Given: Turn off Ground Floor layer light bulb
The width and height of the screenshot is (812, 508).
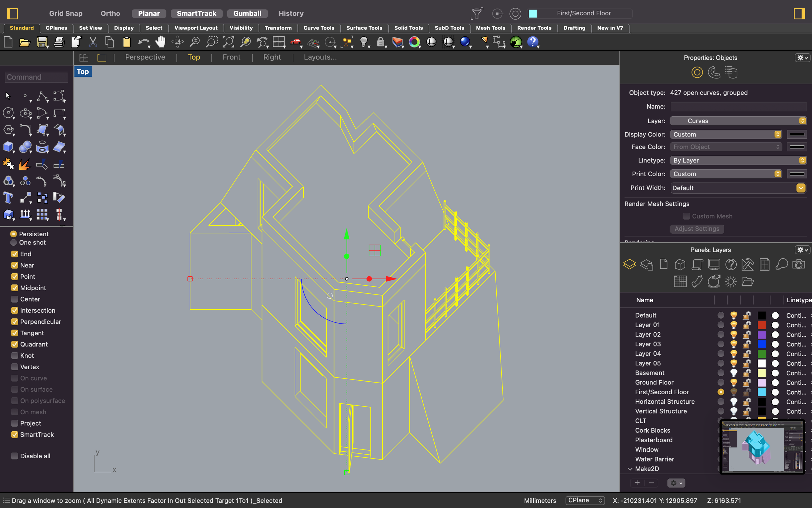Looking at the screenshot, I should (733, 382).
